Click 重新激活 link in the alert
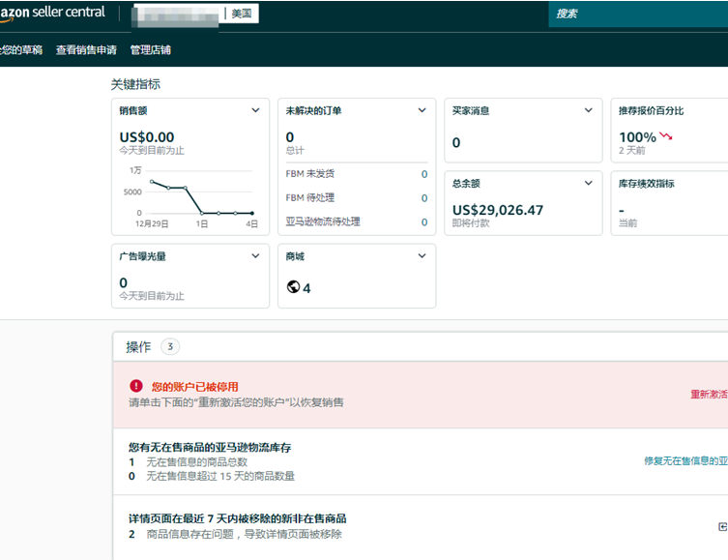 pos(709,395)
